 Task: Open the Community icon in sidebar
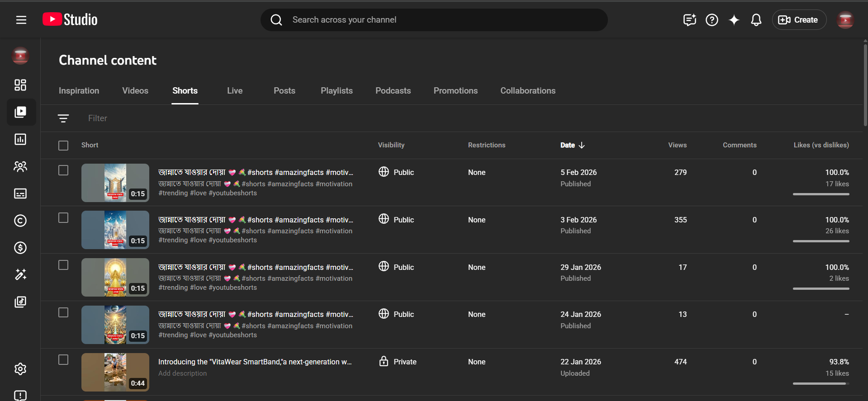point(20,166)
